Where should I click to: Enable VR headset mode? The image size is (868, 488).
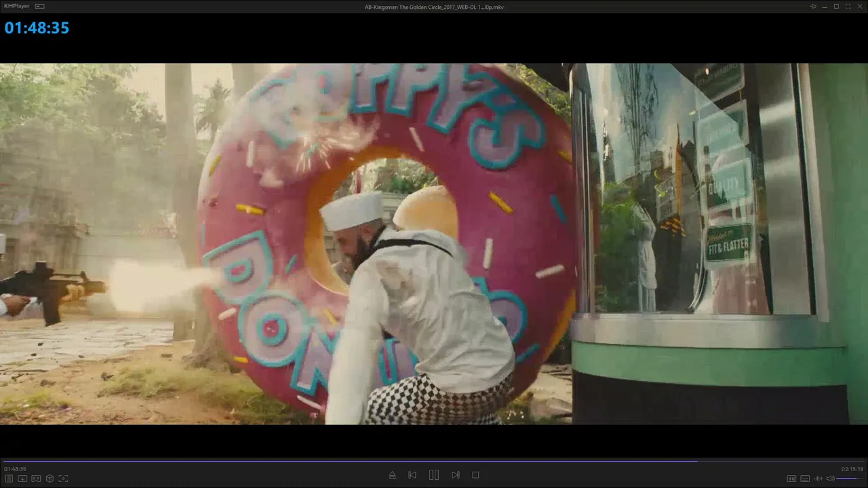click(x=36, y=479)
